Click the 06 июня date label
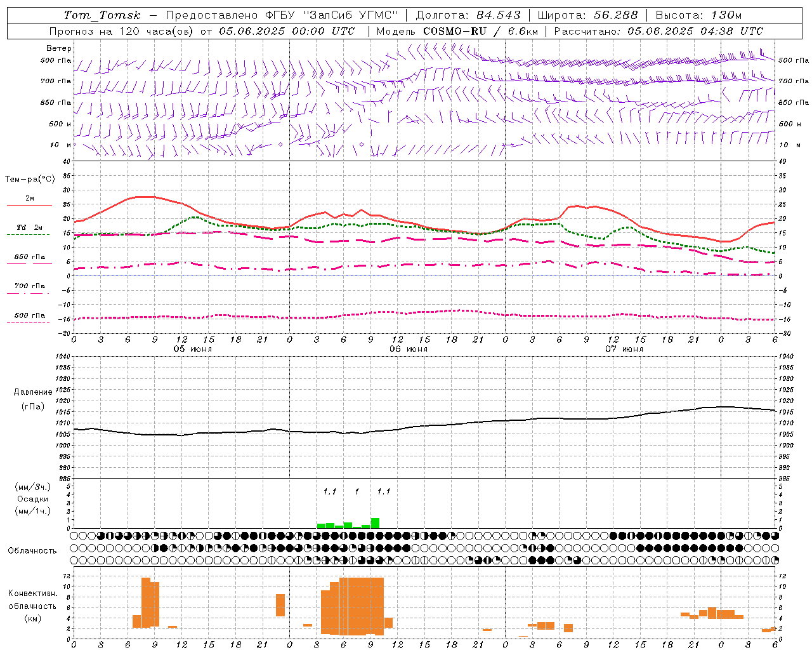The width and height of the screenshot is (812, 650). point(408,349)
